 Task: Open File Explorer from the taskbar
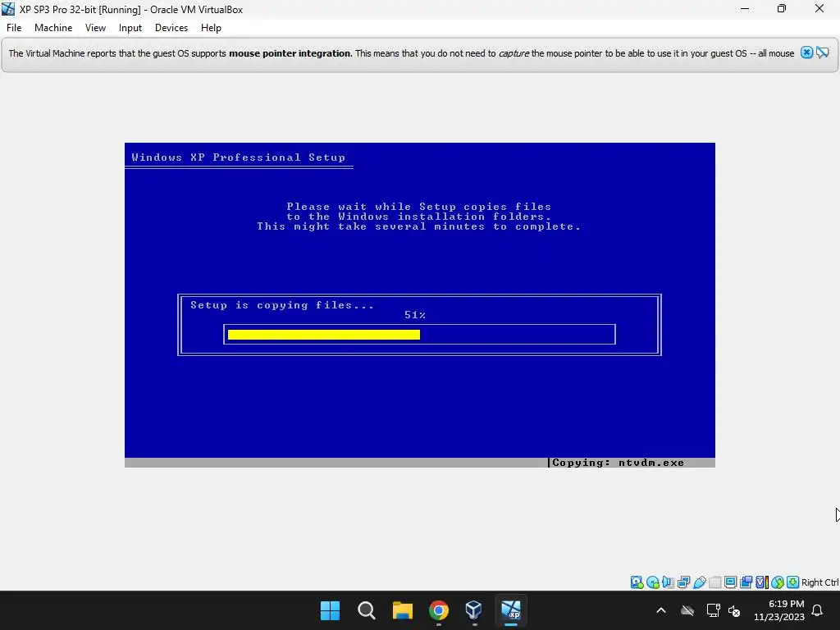pos(402,610)
